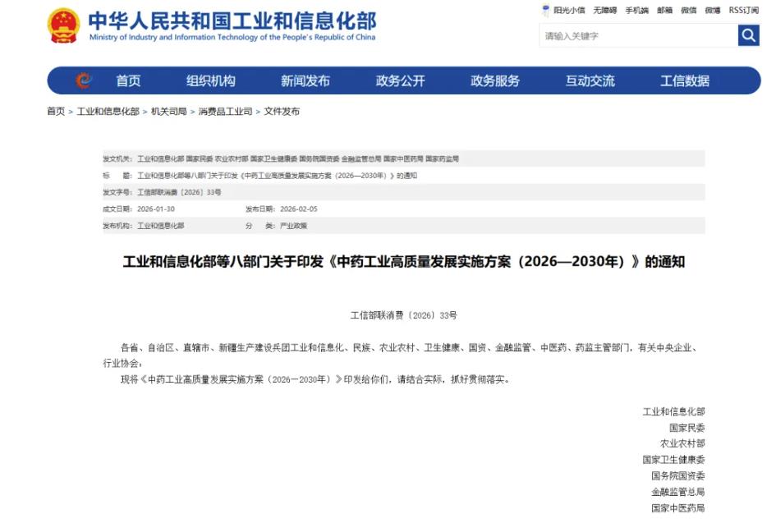Image resolution: width=776 pixels, height=532 pixels.
Task: Open 政务服务 navigation item
Action: tap(494, 80)
